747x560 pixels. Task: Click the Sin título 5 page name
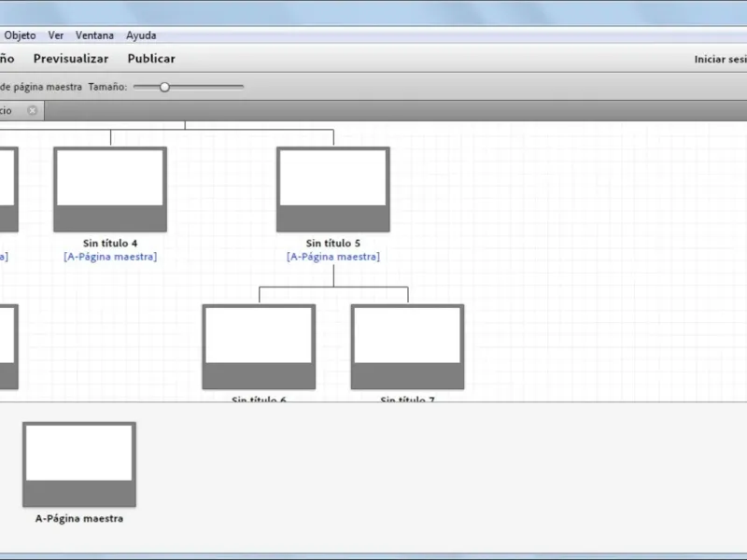(333, 243)
